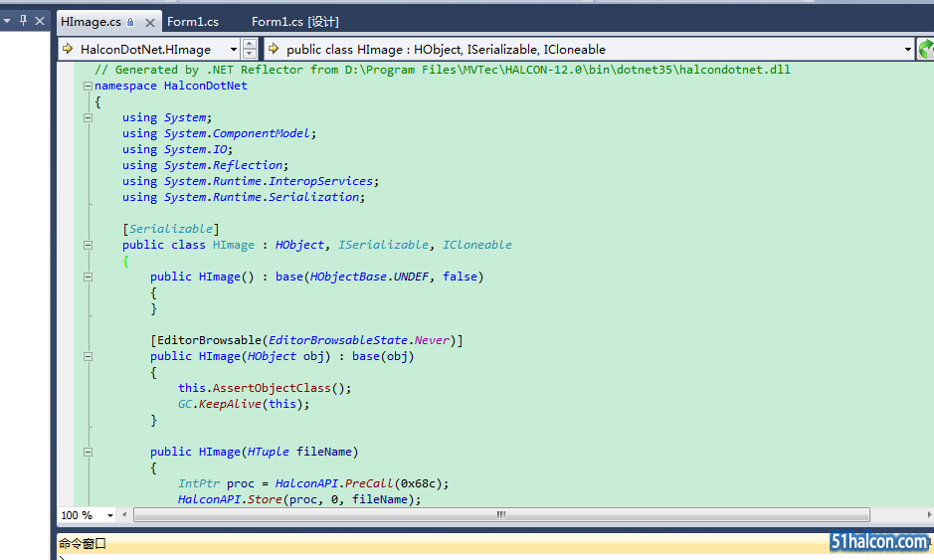Switch to the HImage.cs tab
This screenshot has height=560, width=934.
(91, 22)
